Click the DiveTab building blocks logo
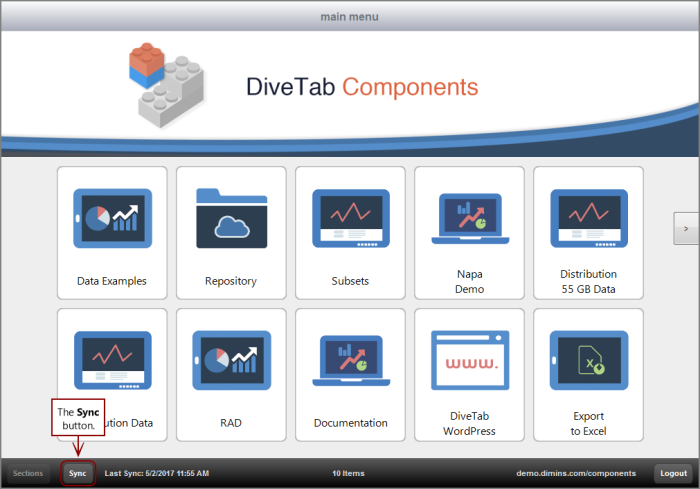 tap(166, 85)
